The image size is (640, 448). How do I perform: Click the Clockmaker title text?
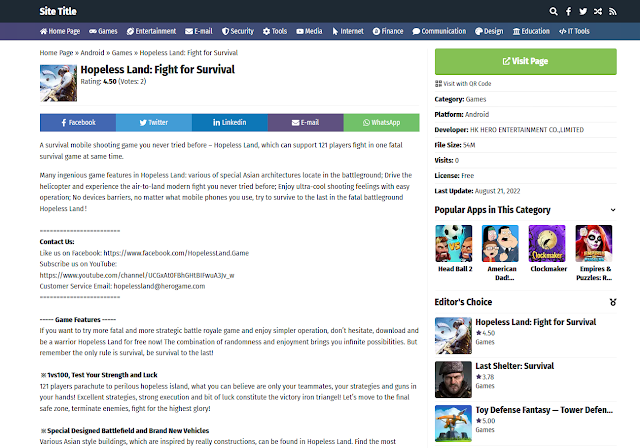(549, 269)
